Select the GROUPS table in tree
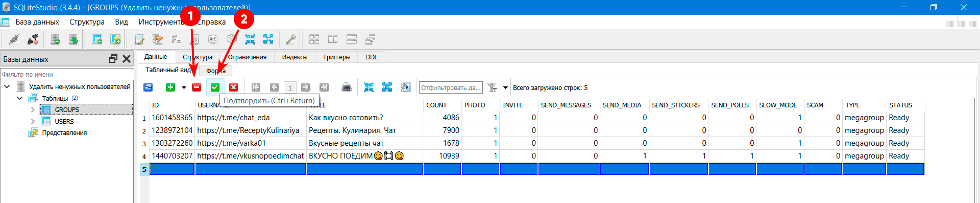 [x=67, y=109]
